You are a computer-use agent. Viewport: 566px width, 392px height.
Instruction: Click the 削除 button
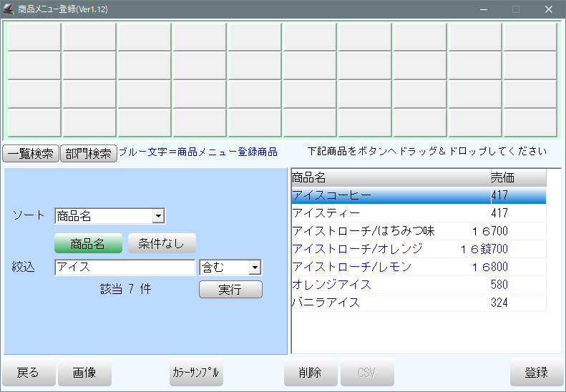click(x=311, y=373)
